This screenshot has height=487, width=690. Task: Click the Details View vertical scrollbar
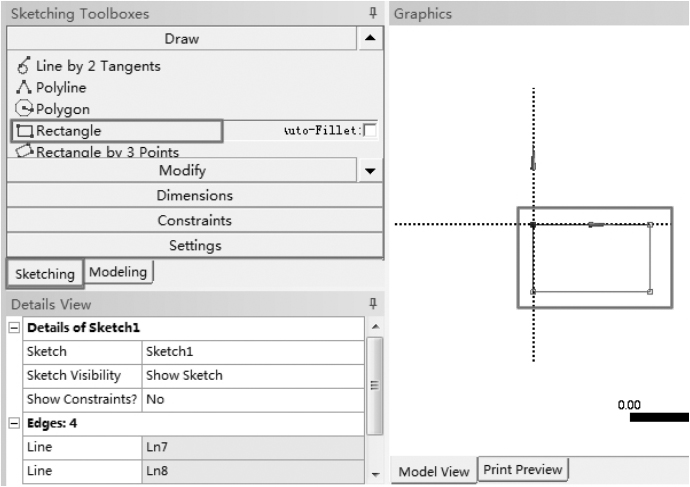375,386
